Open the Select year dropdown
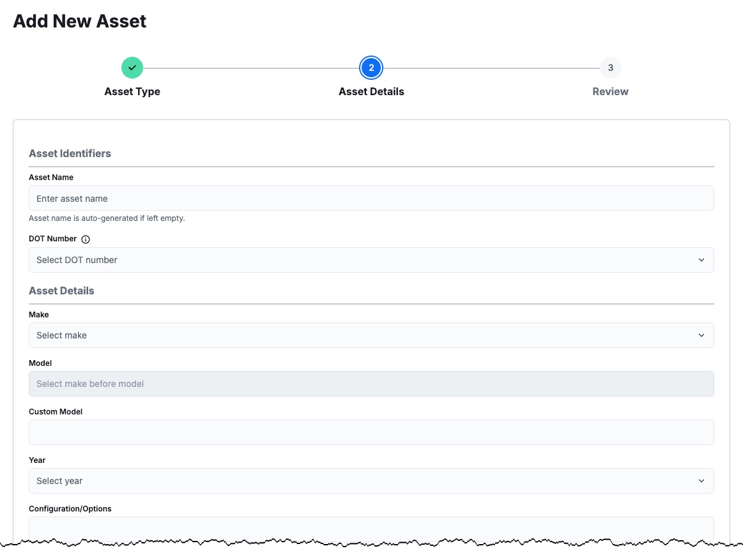Viewport: 743px width, 560px height. pyautogui.click(x=371, y=481)
